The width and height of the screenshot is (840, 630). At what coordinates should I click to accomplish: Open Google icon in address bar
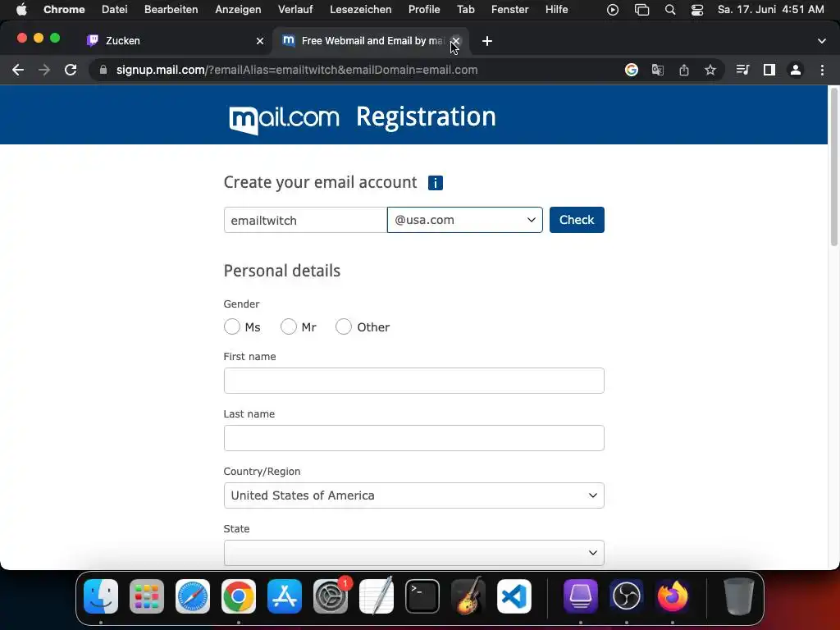631,70
